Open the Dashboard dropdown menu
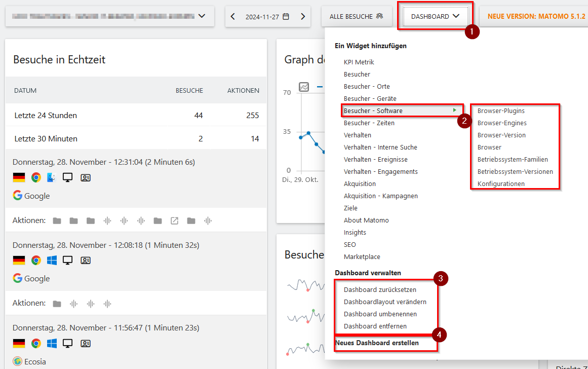Screen dimensions: 588x369 coord(435,16)
